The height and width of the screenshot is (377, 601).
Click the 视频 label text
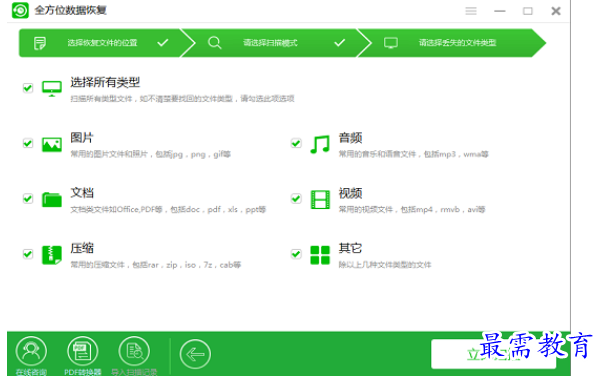350,193
